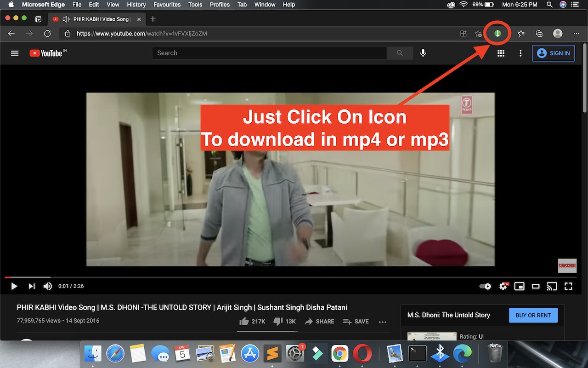Viewport: 588px width, 368px height.
Task: Open the YouTube apps grid icon
Action: point(501,53)
